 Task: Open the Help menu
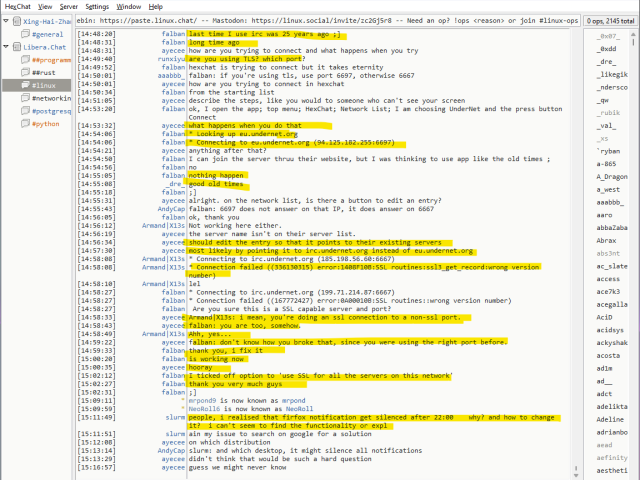coord(156,7)
